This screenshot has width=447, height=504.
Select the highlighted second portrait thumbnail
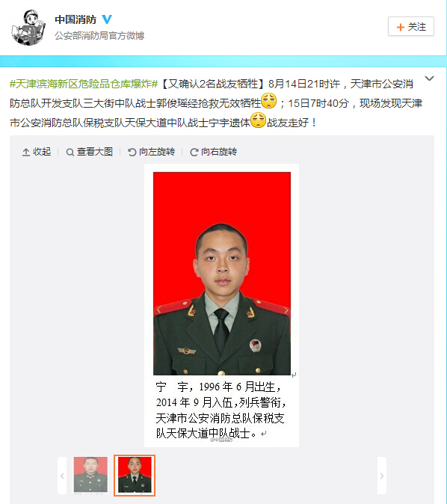coord(135,476)
